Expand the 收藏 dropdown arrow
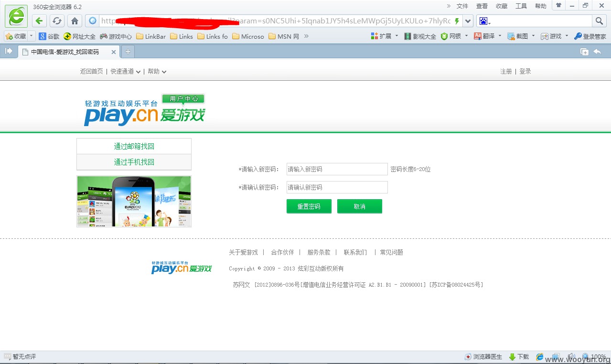This screenshot has width=611, height=364. (32, 36)
